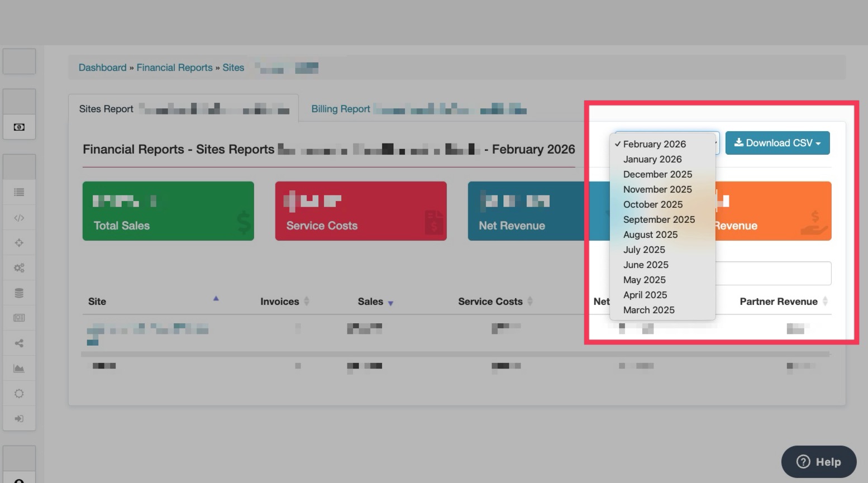Open the Download CSV dropdown button
This screenshot has height=483, width=868.
coord(778,143)
